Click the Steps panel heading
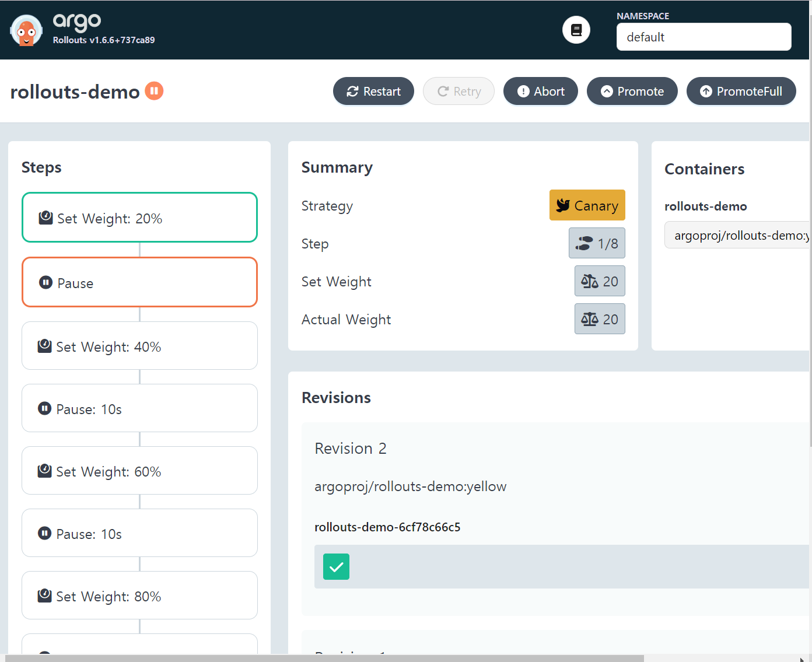 41,167
